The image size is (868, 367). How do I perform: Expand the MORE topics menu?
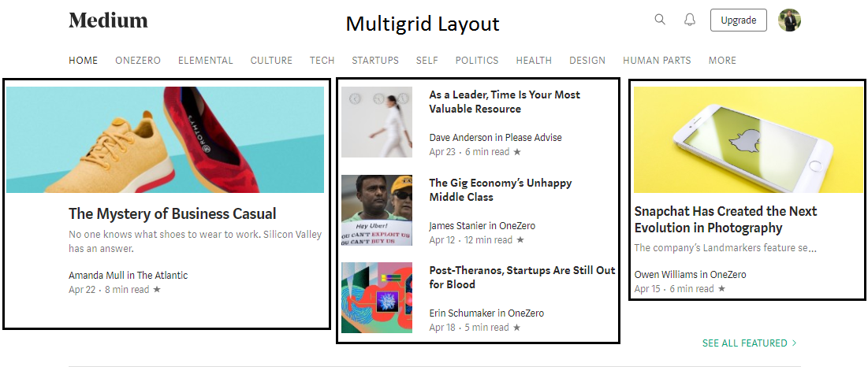722,60
